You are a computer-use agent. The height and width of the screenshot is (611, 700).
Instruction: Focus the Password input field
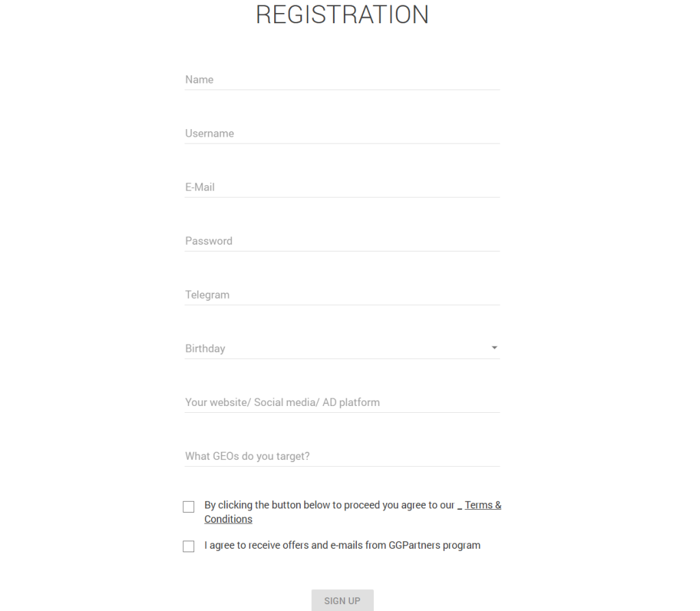pyautogui.click(x=342, y=241)
